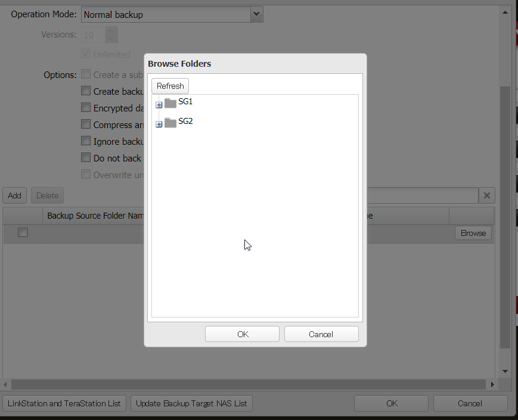Viewport: 518px width, 420px height.
Task: Enable the Compress option checkbox
Action: coord(86,124)
